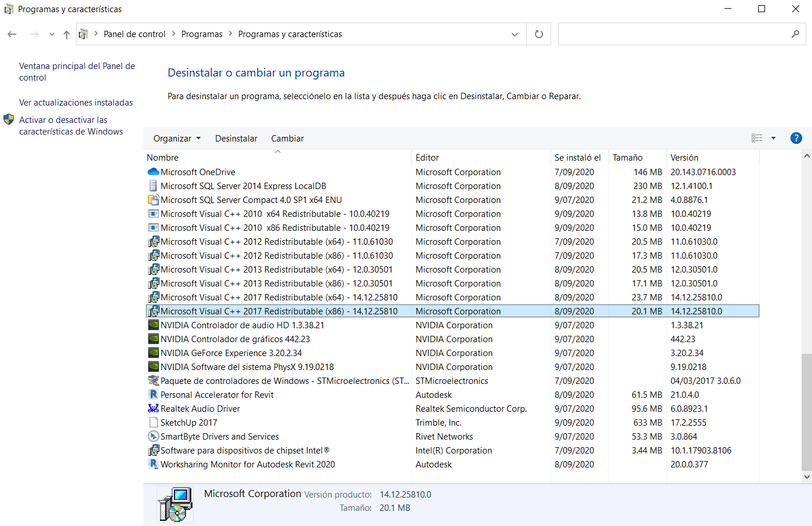
Task: Open the recent locations dropdown arrow
Action: click(x=52, y=35)
